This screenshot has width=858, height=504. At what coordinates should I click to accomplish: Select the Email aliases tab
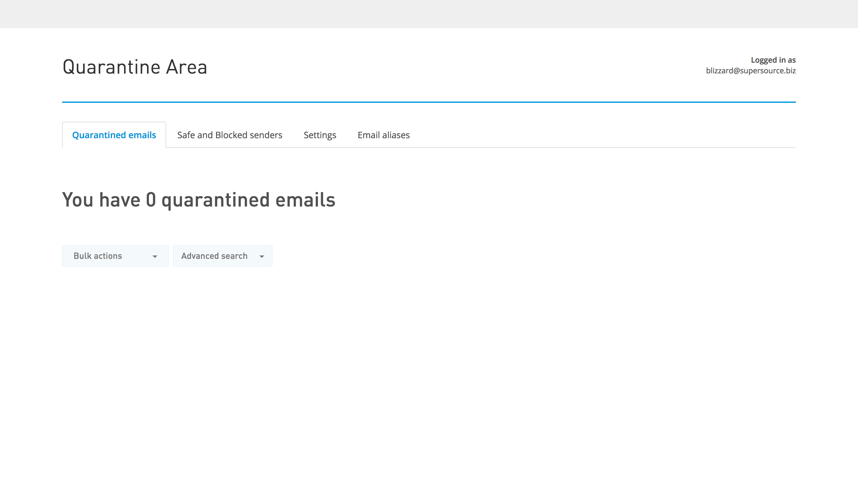click(x=384, y=135)
